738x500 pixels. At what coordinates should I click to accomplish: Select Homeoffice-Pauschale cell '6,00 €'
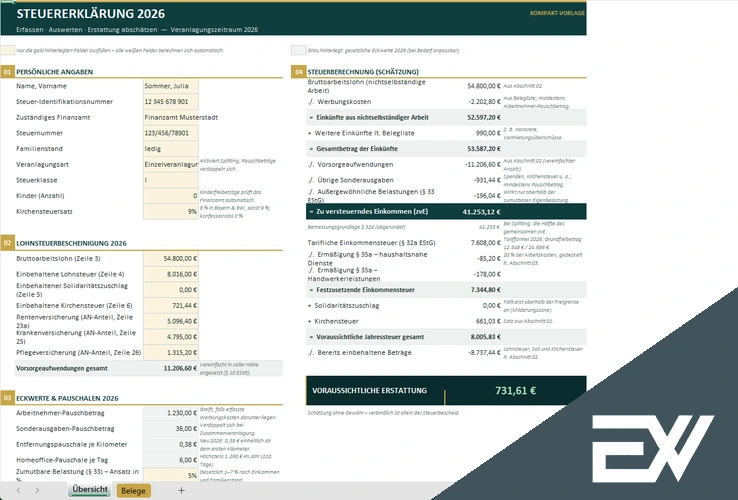pyautogui.click(x=170, y=460)
